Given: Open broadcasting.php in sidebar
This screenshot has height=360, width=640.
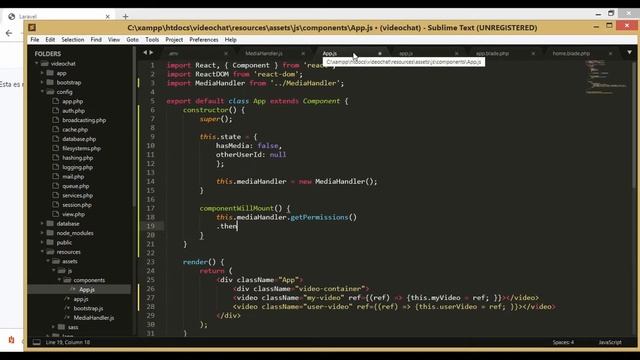Looking at the screenshot, I should 84,120.
